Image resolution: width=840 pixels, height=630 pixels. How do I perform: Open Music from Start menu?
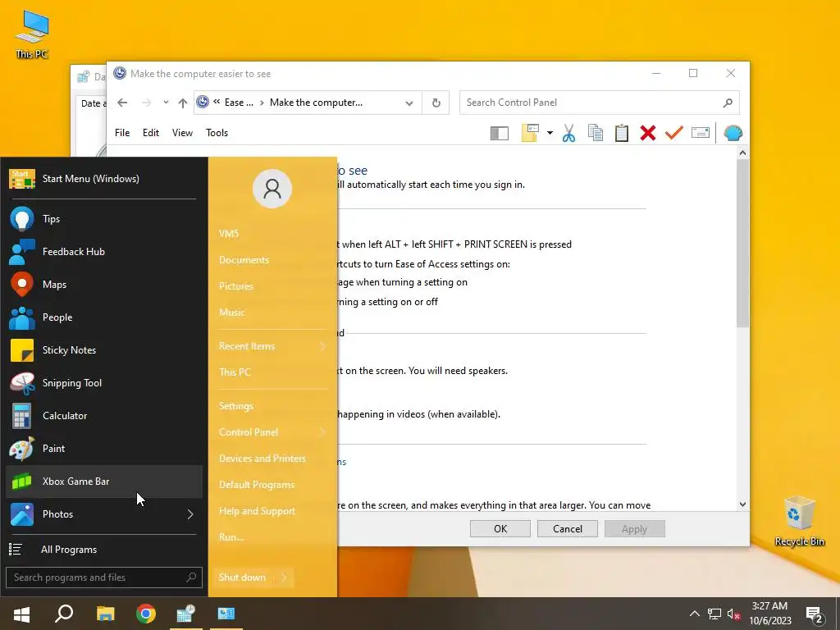pyautogui.click(x=232, y=313)
